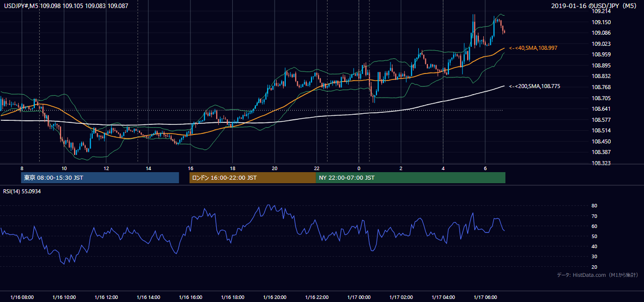644x302 pixels.
Task: Click the 109.086 price axis label
Action: point(602,33)
